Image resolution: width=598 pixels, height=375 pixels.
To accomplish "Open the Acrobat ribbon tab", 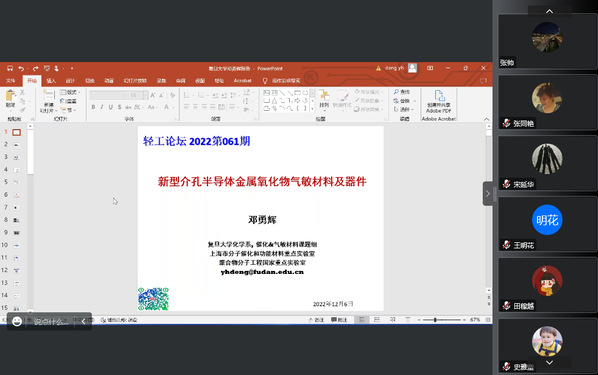I will tap(243, 80).
